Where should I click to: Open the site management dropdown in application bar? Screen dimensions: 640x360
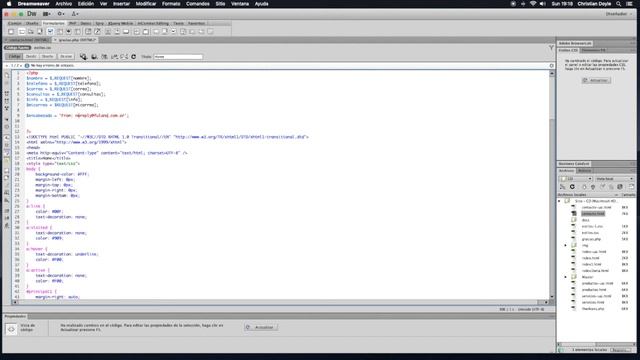pyautogui.click(x=75, y=14)
